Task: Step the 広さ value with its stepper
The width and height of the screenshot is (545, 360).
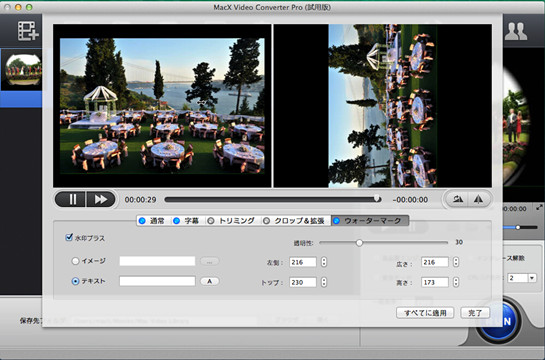Action: pyautogui.click(x=456, y=262)
